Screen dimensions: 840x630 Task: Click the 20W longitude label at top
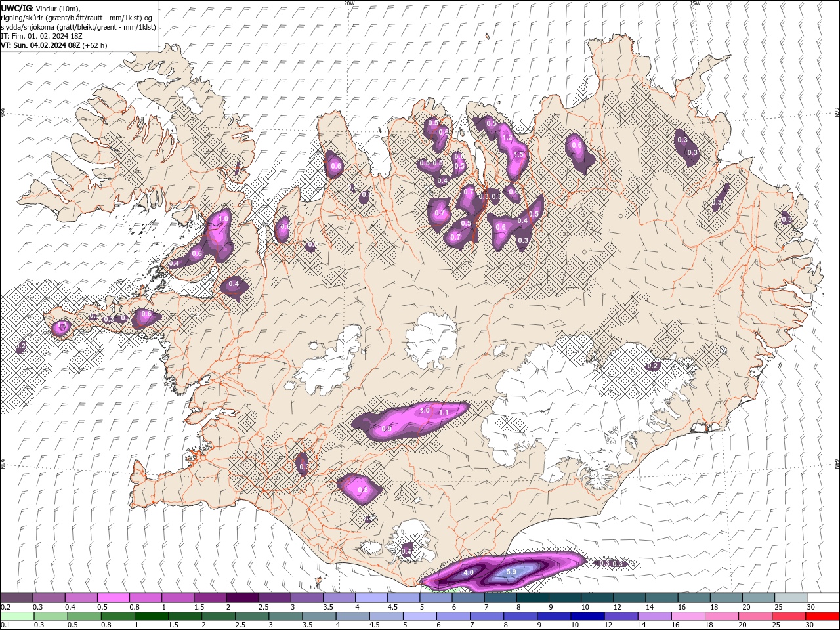tap(349, 3)
